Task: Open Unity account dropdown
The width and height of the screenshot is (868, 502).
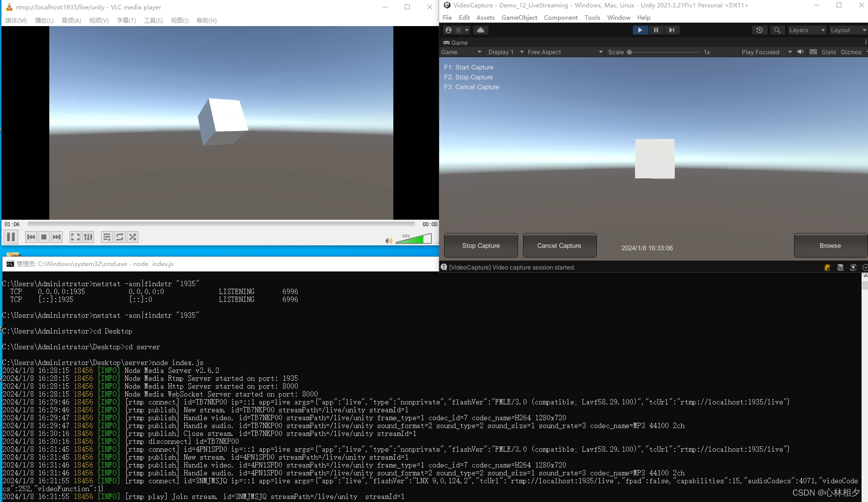Action: [457, 30]
